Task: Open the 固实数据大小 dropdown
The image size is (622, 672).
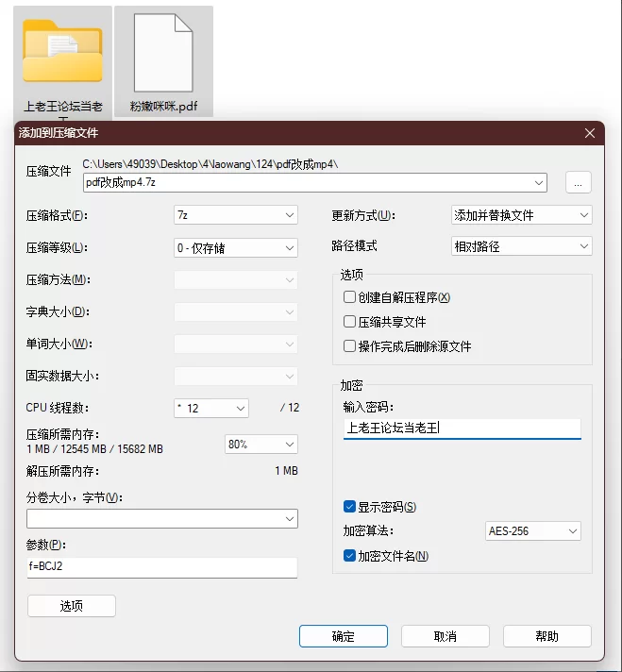Action: (236, 377)
